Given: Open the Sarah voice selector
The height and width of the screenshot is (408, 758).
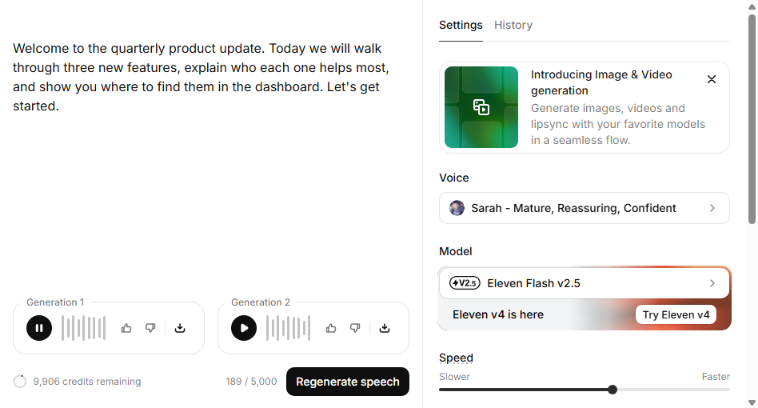Looking at the screenshot, I should (584, 208).
